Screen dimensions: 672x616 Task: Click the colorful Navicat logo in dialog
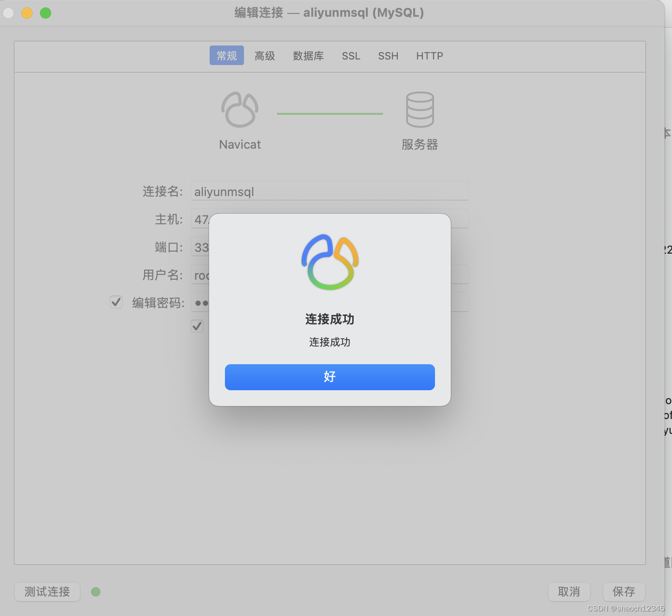[x=330, y=262]
